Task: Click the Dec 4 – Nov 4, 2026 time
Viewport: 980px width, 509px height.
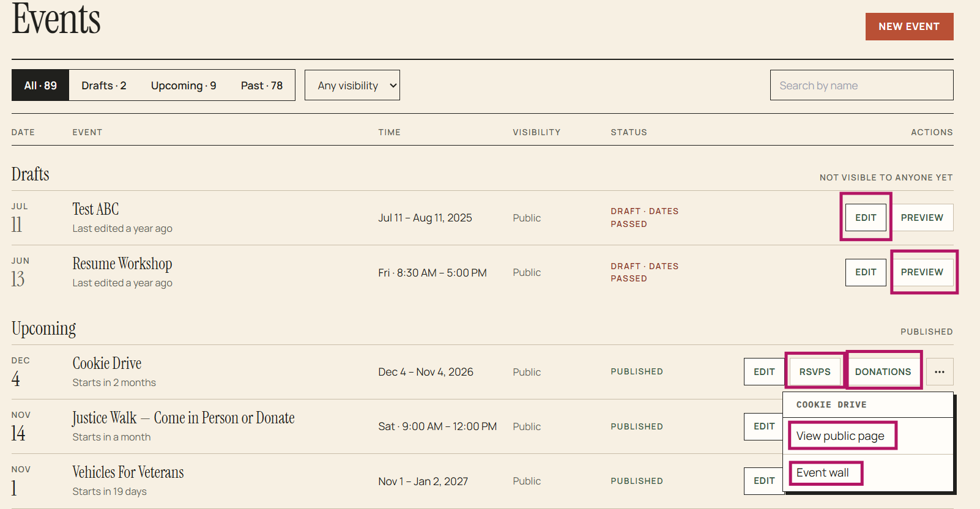Action: [x=426, y=372]
